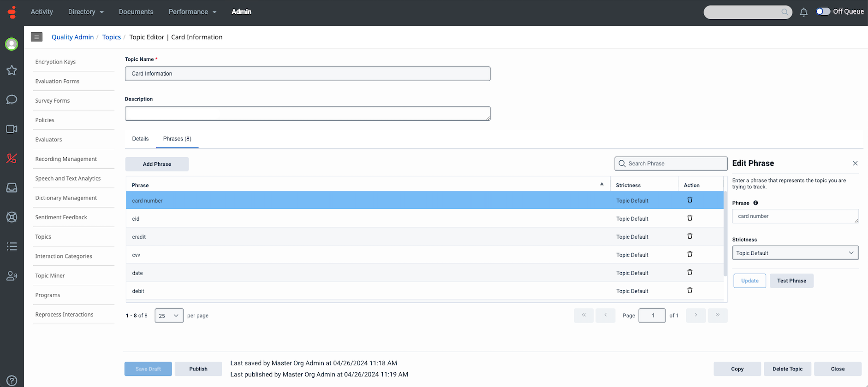Open the video camera sidebar icon
Image resolution: width=868 pixels, height=387 pixels.
[12, 129]
